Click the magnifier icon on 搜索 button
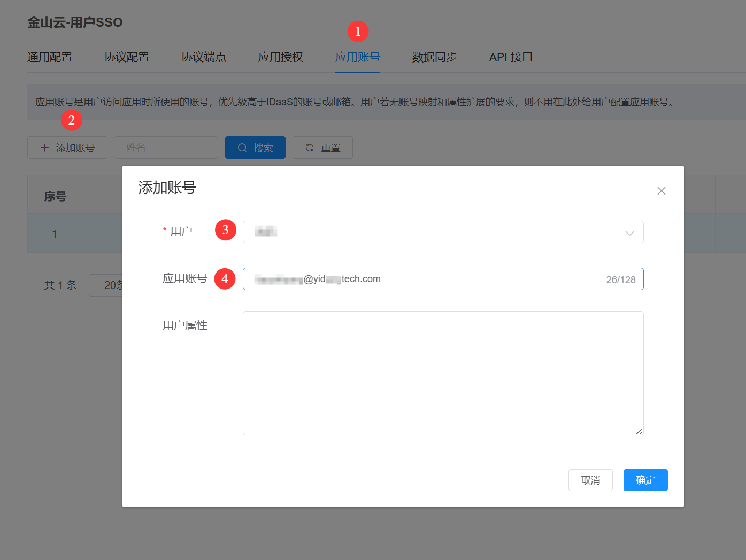746x560 pixels. coord(242,148)
